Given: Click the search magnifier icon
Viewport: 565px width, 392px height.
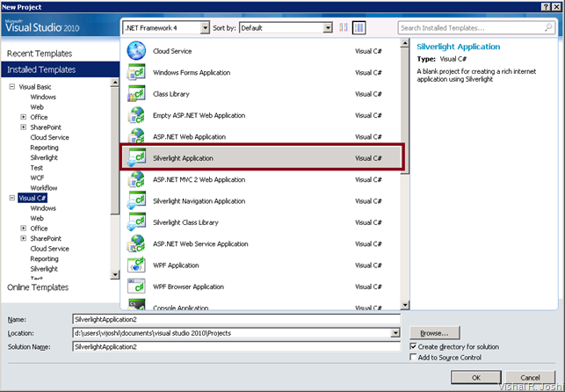Looking at the screenshot, I should click(548, 27).
